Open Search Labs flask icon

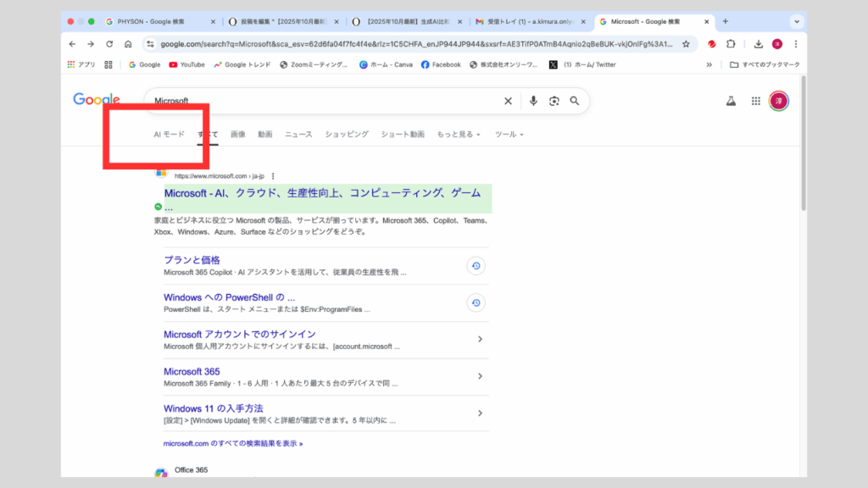pyautogui.click(x=730, y=101)
